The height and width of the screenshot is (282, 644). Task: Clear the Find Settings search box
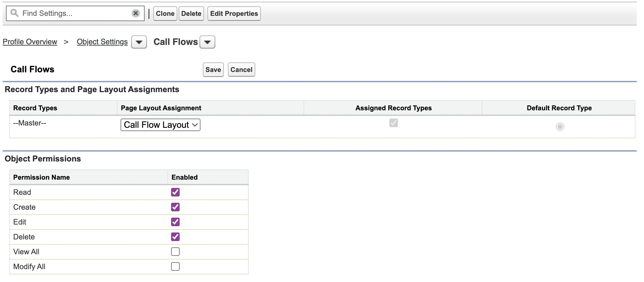pos(135,13)
